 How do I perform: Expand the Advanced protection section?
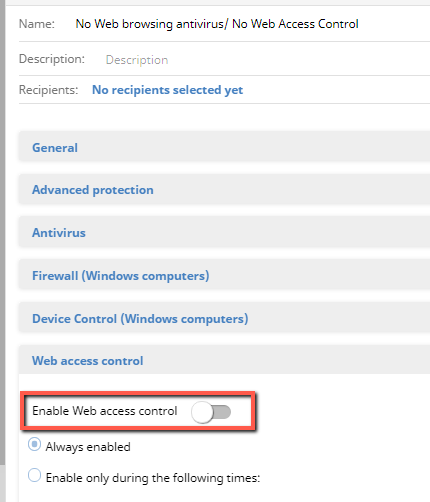pyautogui.click(x=224, y=189)
